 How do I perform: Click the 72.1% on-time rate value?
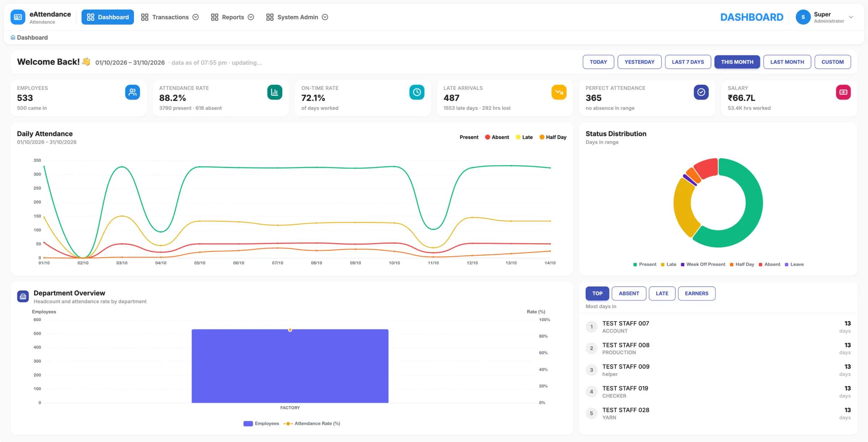313,98
